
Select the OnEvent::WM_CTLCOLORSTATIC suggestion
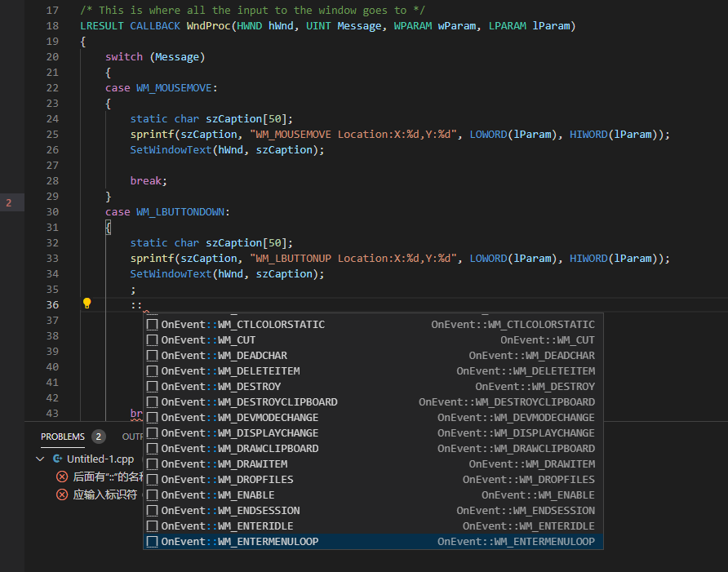(373, 325)
